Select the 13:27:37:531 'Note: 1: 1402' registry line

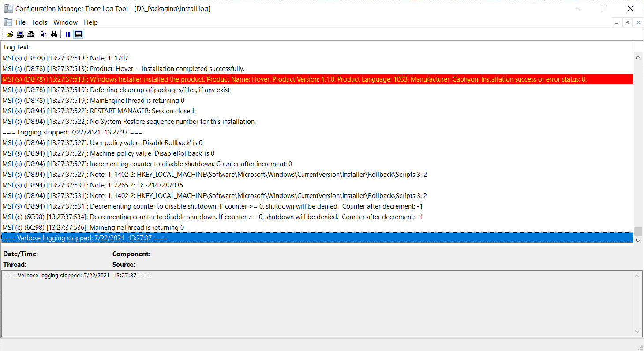(317, 196)
